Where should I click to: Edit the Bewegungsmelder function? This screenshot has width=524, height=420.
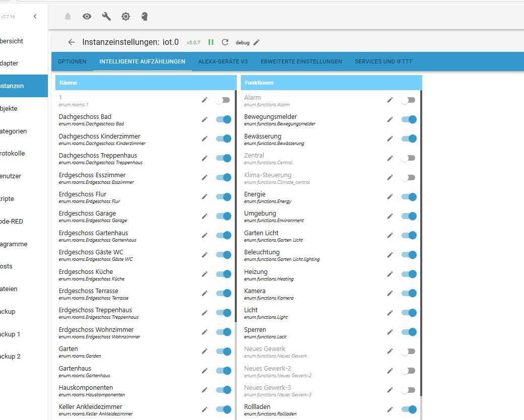[389, 119]
